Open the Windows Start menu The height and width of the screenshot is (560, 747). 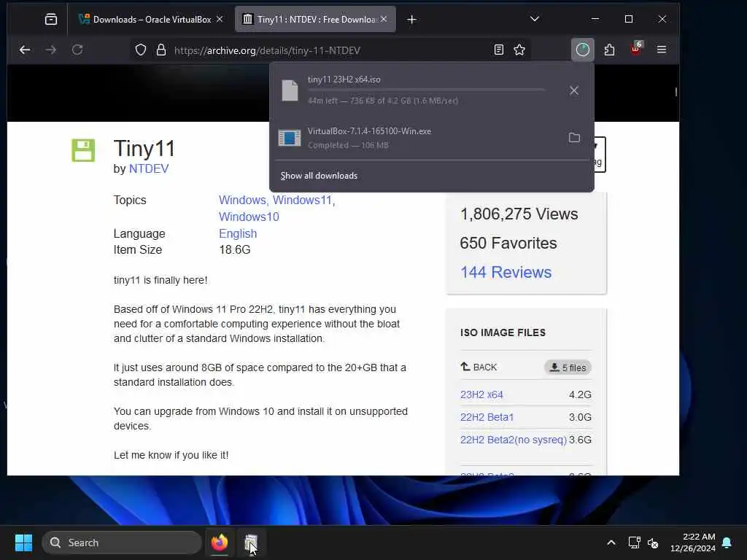23,542
